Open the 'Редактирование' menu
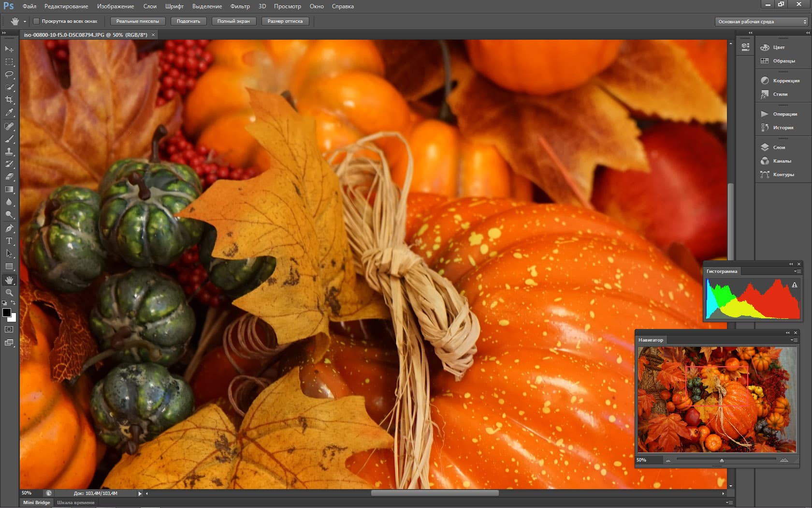 (x=66, y=6)
